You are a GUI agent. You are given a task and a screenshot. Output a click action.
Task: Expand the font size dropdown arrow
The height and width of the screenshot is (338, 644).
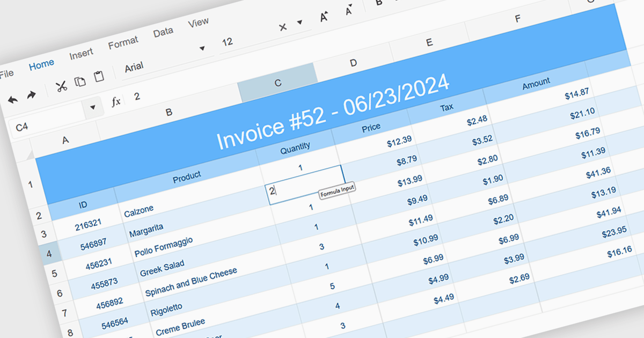[299, 23]
